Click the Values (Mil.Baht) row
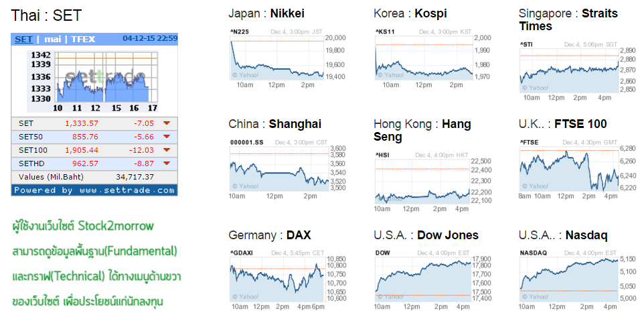The image size is (644, 329). coord(94,177)
